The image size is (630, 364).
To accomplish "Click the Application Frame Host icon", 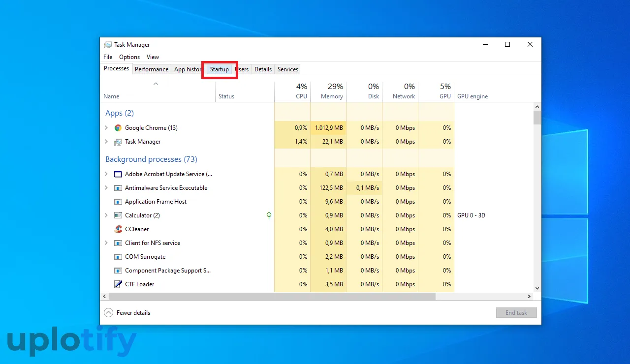I will point(118,202).
